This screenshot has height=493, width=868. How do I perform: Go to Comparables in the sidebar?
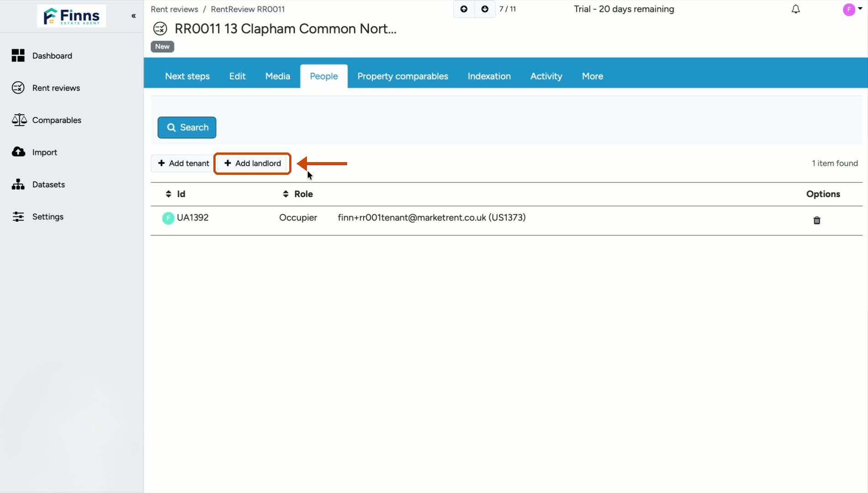[57, 120]
